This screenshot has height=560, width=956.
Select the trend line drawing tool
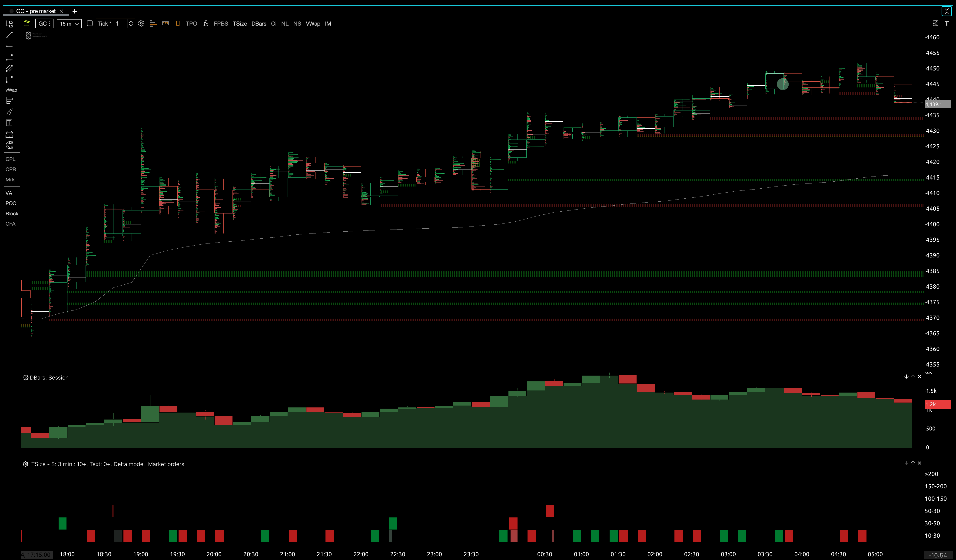pos(10,35)
